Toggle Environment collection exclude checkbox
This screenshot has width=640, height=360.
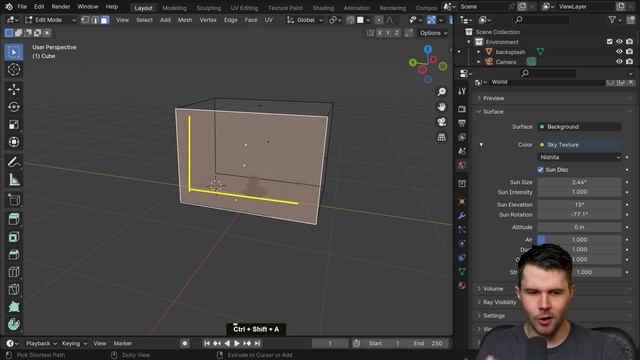click(x=609, y=42)
